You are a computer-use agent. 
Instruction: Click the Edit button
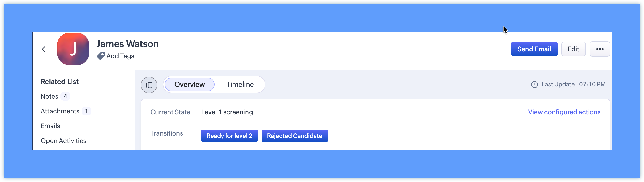tap(573, 49)
